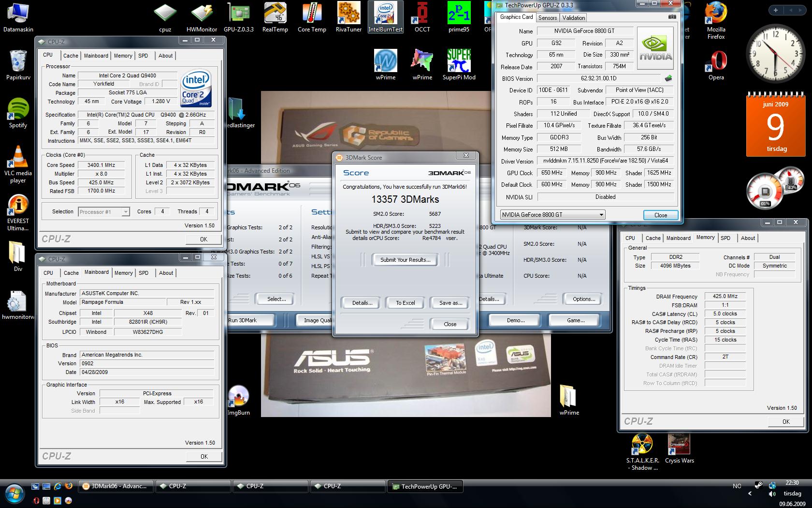Screen dimensions: 812x508
Task: Click the TechPowerUp GPU-Z taskbar button
Action: pyautogui.click(x=425, y=486)
